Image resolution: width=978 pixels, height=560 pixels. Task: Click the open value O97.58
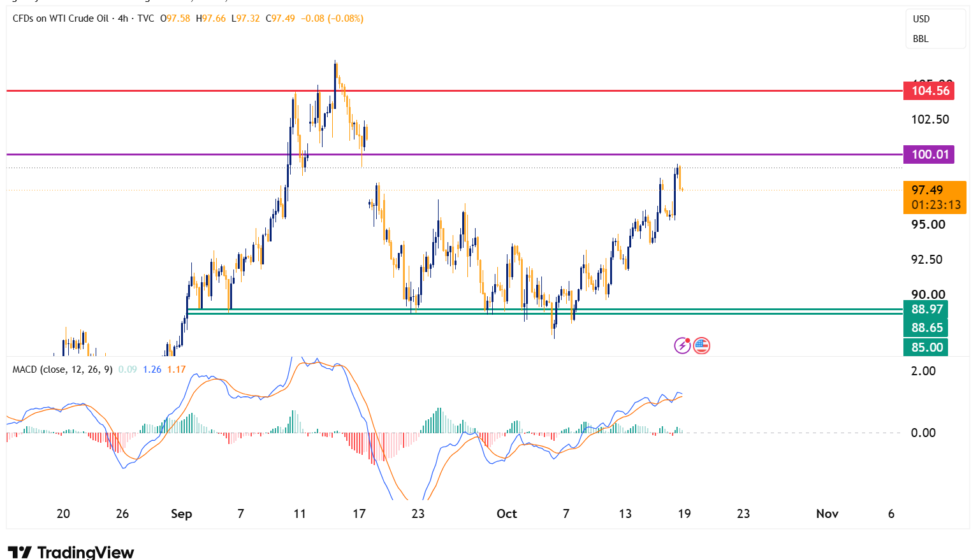pyautogui.click(x=175, y=18)
